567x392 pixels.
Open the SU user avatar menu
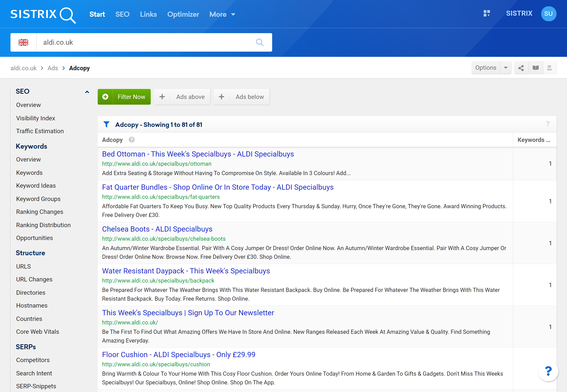[x=548, y=14]
